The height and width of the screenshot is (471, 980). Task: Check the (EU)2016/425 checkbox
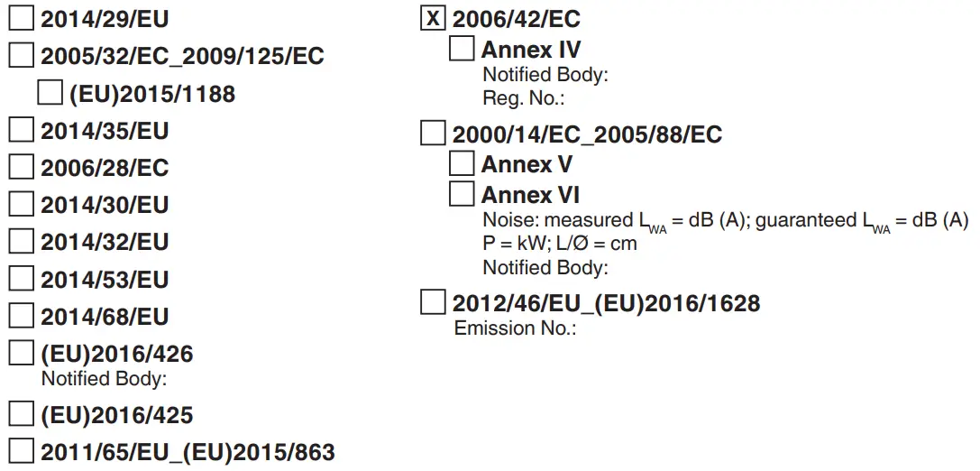22,415
